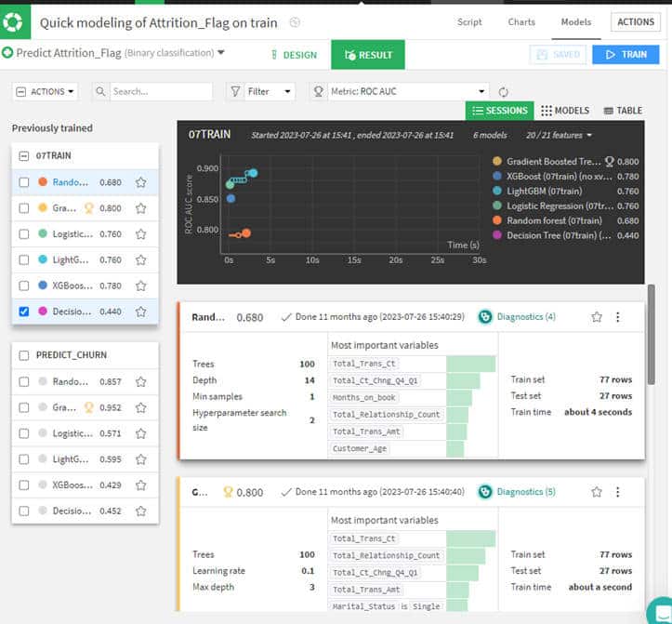Switch to the Models tab

(576, 22)
